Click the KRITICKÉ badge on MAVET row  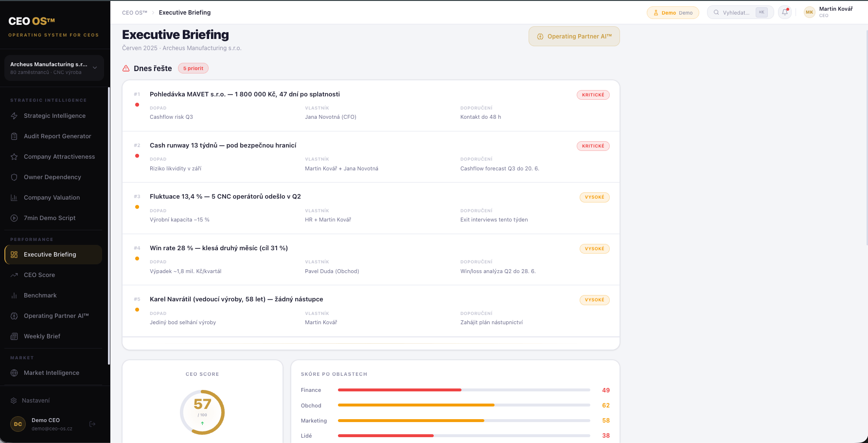click(x=593, y=95)
